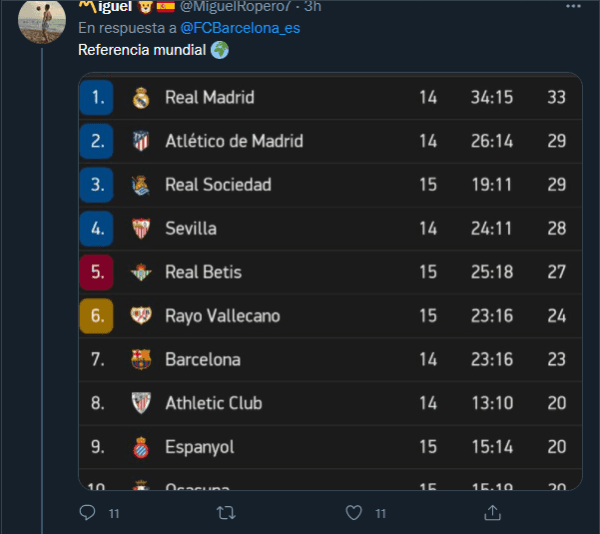Open the league standings table image
This screenshot has height=534, width=600.
(x=330, y=282)
